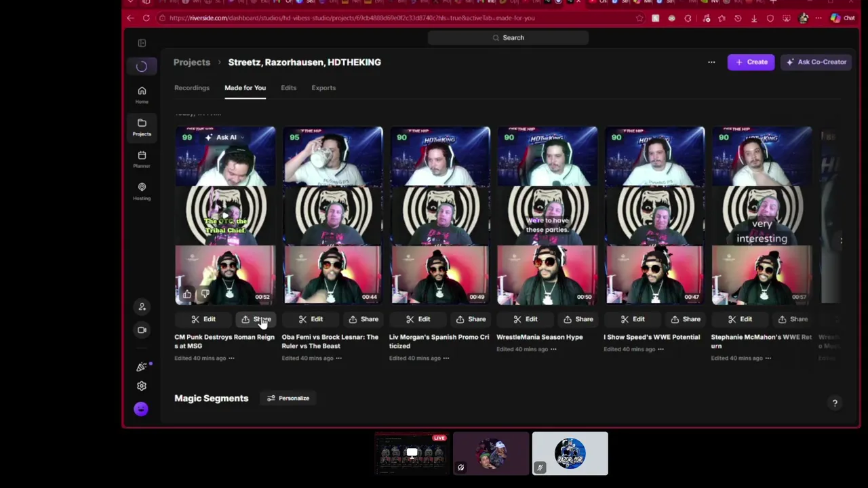Open more options for Liv Morgan clip
The image size is (868, 488).
(446, 358)
